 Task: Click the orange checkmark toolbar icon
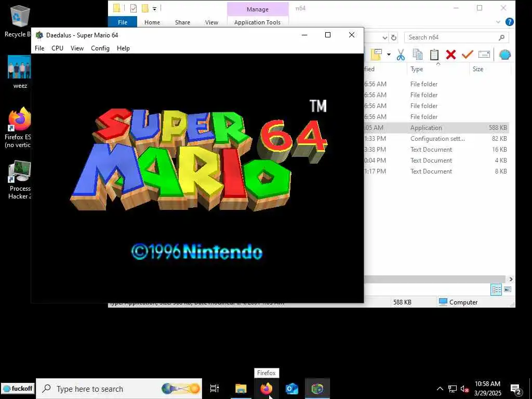click(x=468, y=54)
